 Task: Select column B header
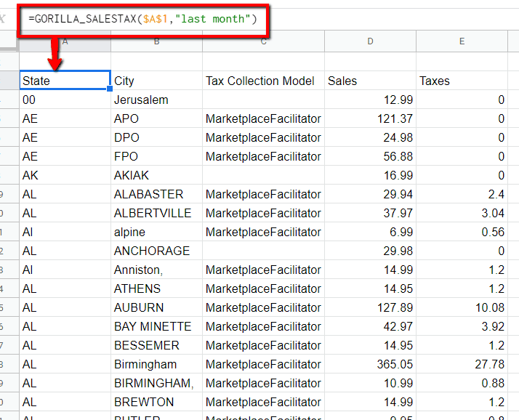156,42
